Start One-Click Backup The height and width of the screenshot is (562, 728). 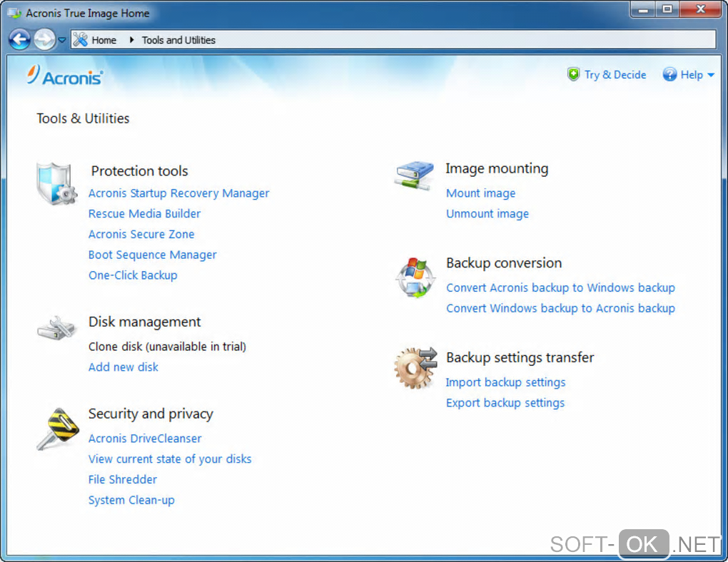click(x=133, y=275)
